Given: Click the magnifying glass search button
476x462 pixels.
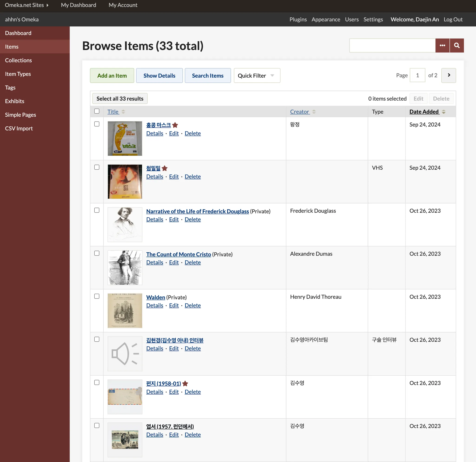Looking at the screenshot, I should tap(456, 45).
